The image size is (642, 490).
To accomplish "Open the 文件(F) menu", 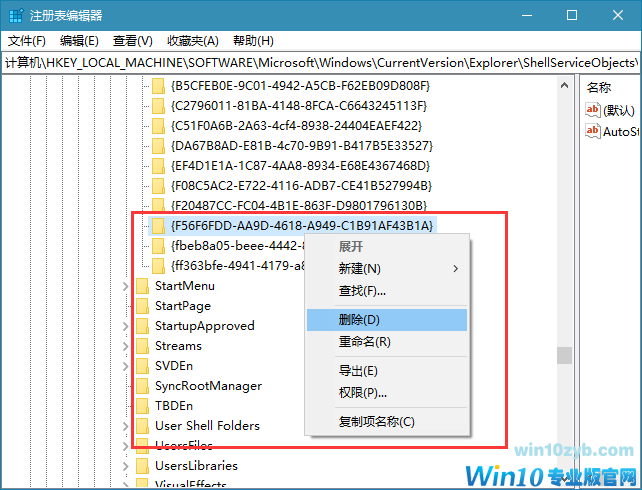I will coord(27,41).
